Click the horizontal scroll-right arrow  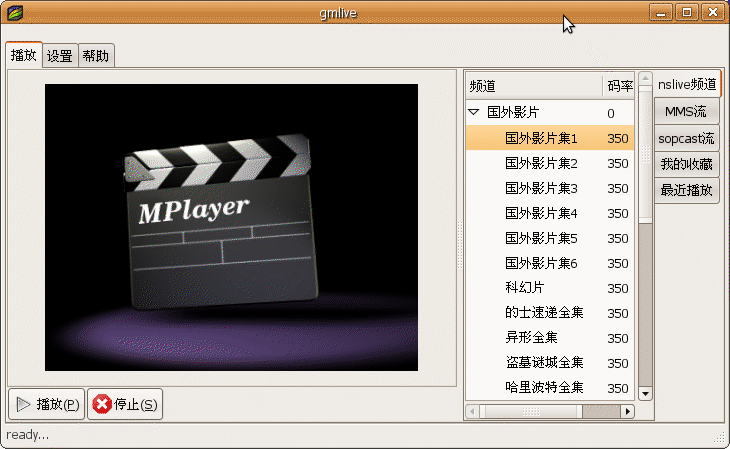click(x=628, y=411)
